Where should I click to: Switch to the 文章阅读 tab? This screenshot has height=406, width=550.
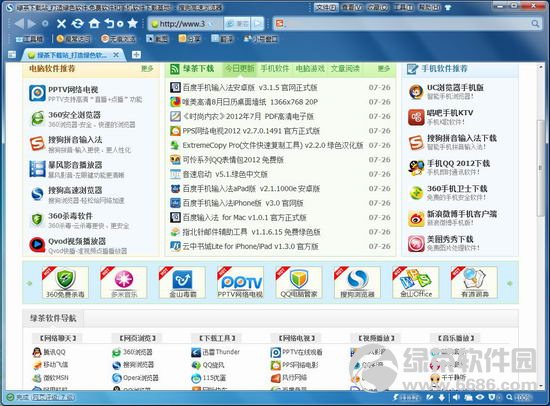click(x=345, y=68)
